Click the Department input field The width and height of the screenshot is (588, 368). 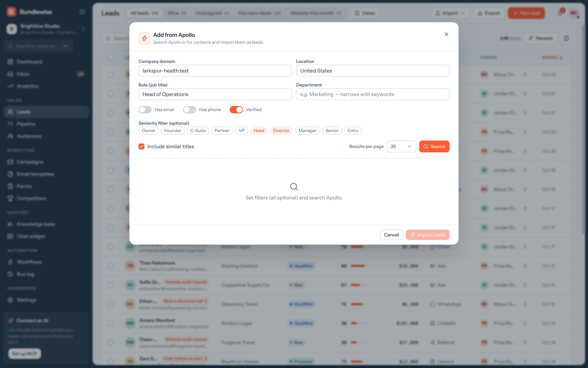(x=372, y=94)
